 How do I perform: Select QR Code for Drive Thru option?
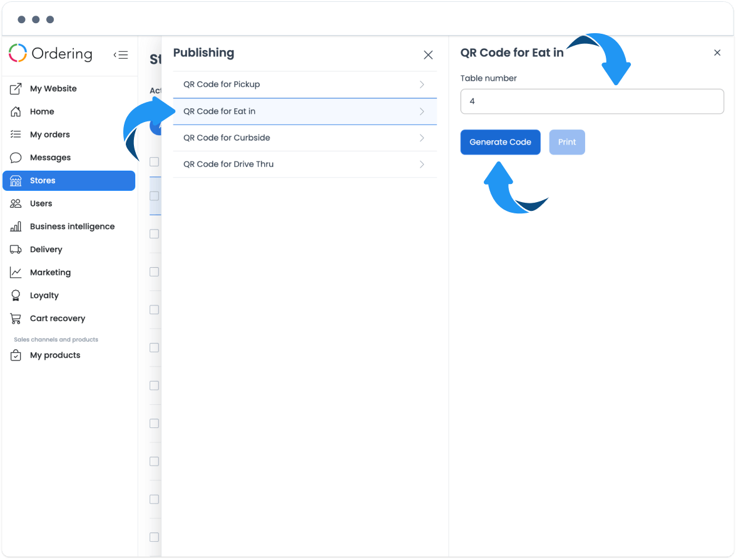[x=305, y=165]
